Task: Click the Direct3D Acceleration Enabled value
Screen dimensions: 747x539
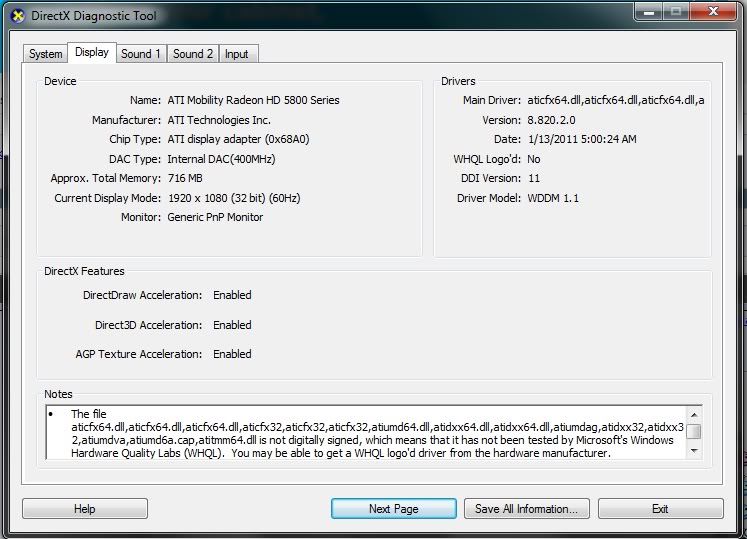Action: pyautogui.click(x=232, y=325)
